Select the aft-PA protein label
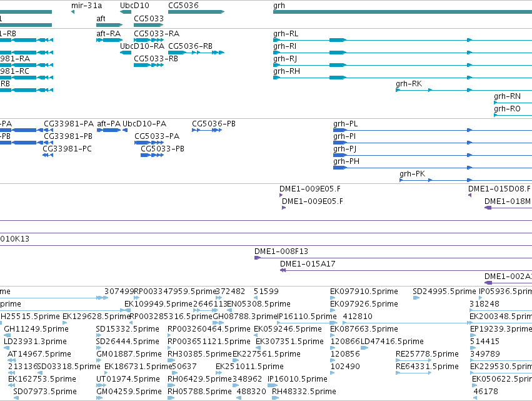This screenshot has height=401, width=532. (x=109, y=124)
